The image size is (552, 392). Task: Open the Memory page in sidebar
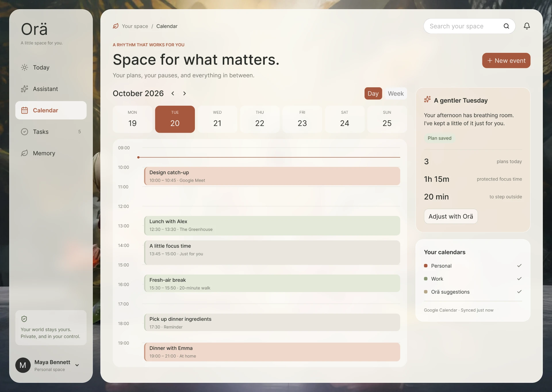(x=51, y=153)
